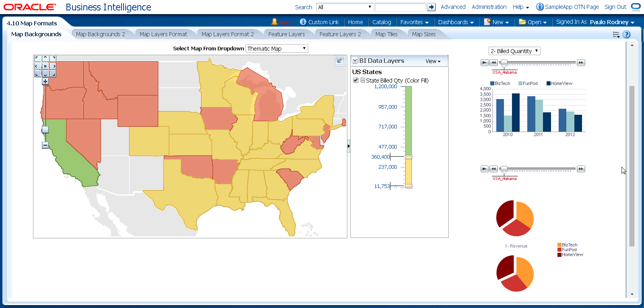Screen dimensions: 644x308
Task: Open the Administration link
Action: tap(489, 7)
